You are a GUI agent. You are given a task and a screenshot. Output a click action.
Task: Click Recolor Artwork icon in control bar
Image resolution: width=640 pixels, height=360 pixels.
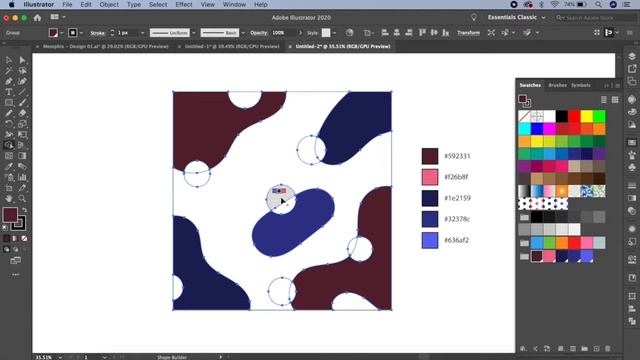pyautogui.click(x=349, y=33)
